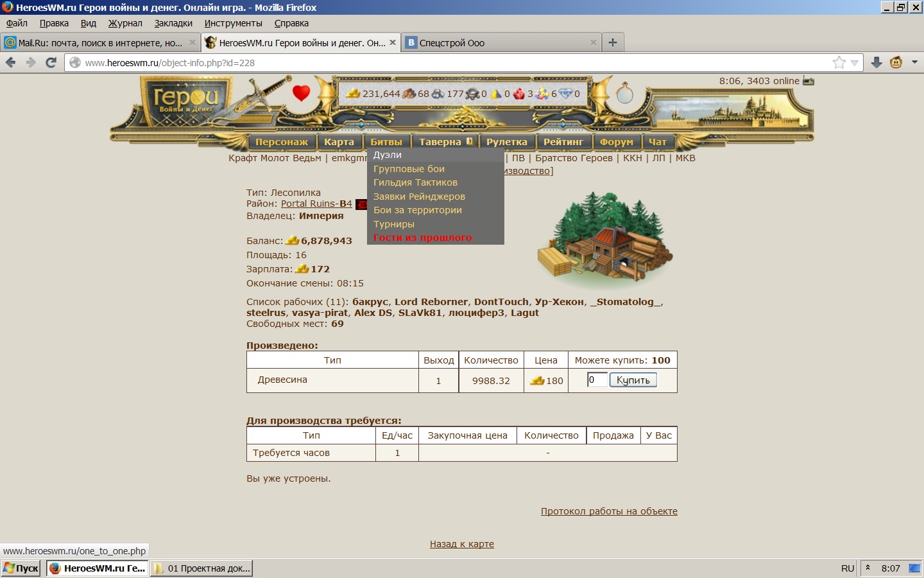This screenshot has height=578, width=924.
Task: Open the Персонаж menu in game nav
Action: (282, 142)
